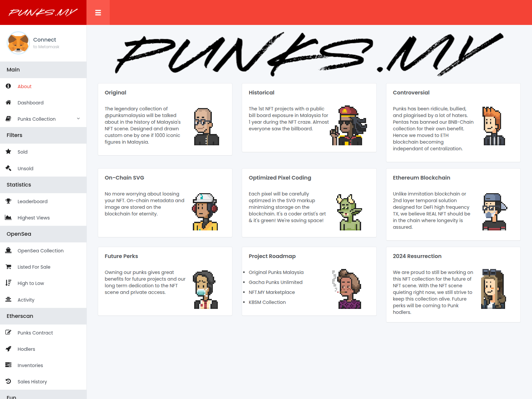The height and width of the screenshot is (399, 532).
Task: Select the Sold filter
Action: tap(43, 152)
